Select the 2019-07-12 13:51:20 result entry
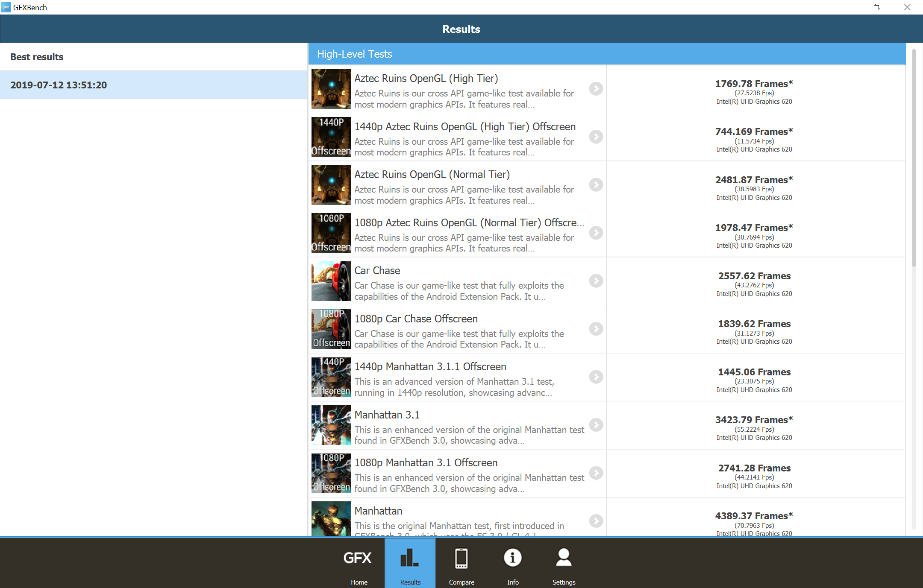This screenshot has height=588, width=923. pos(154,85)
